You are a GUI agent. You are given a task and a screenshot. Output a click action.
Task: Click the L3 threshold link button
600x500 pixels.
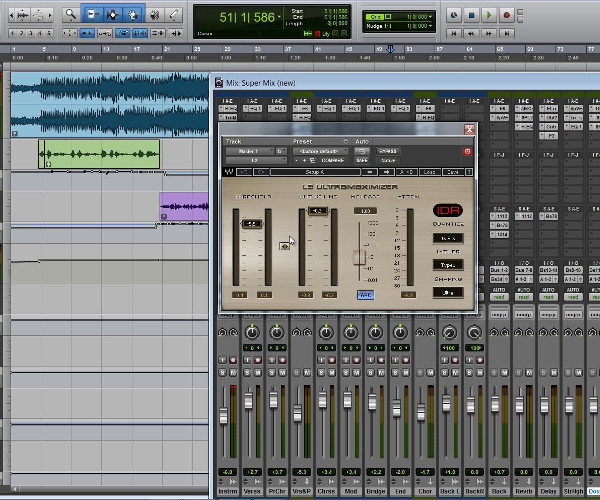coord(285,246)
